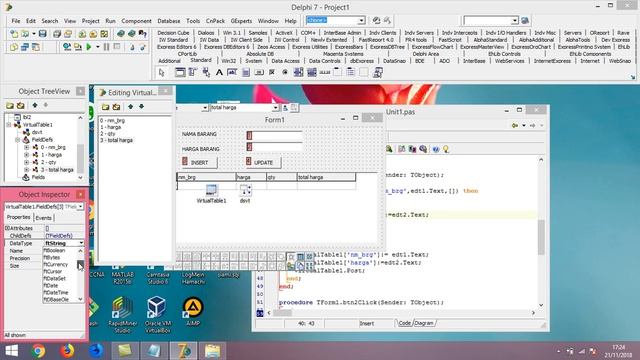Viewport: 640px width, 360px height.
Task: Select the RadioGroup palette component
Action: (351, 73)
